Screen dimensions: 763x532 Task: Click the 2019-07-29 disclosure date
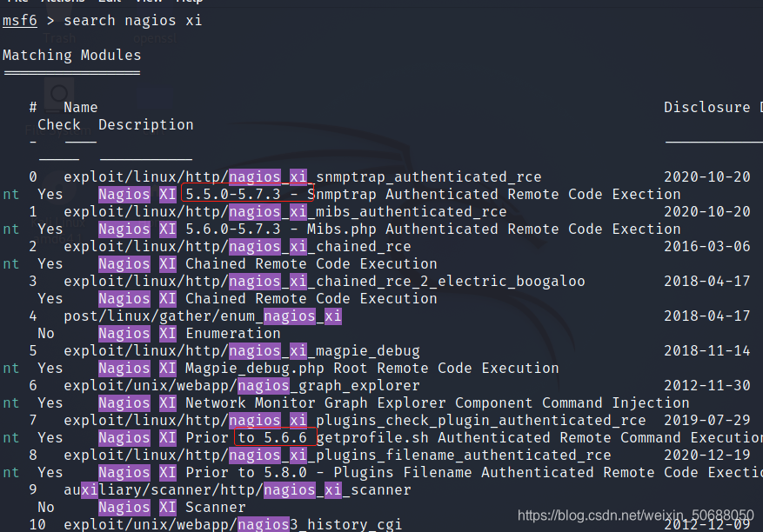707,421
